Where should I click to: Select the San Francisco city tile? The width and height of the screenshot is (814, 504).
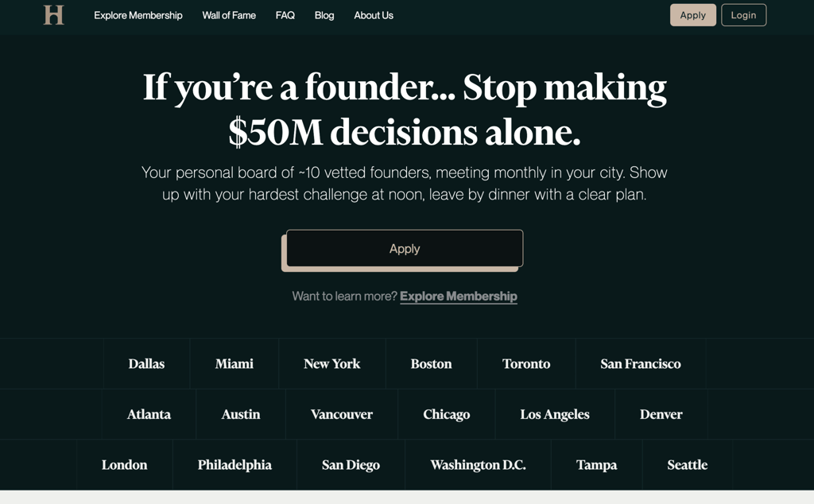641,363
